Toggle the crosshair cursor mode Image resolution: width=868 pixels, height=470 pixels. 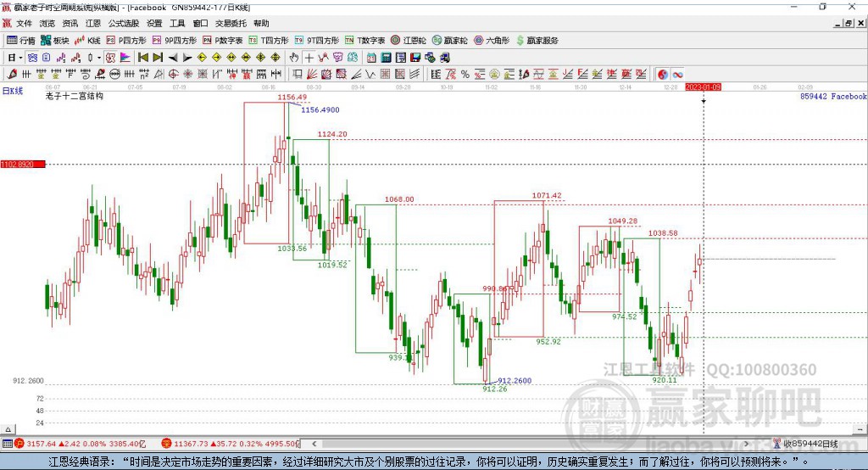point(309,58)
